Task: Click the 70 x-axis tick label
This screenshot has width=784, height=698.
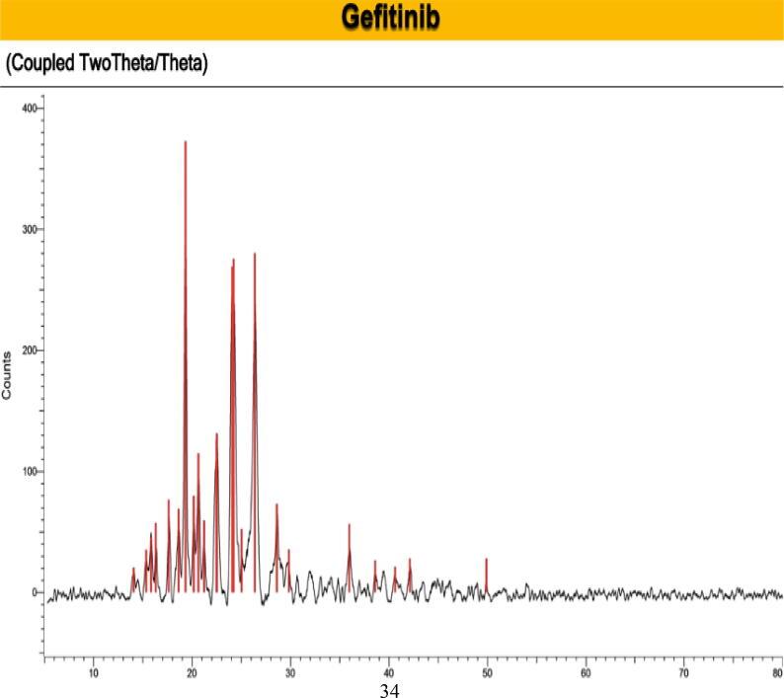Action: pyautogui.click(x=684, y=673)
